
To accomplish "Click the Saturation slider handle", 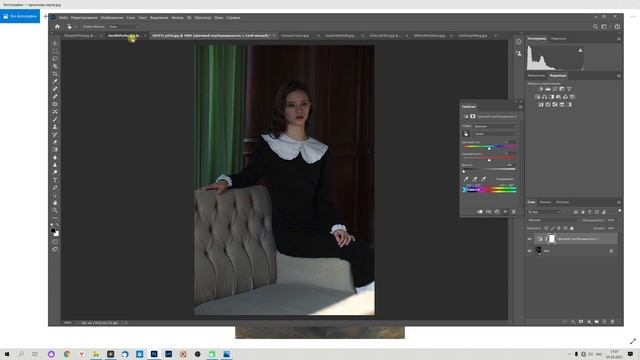I will click(x=489, y=160).
